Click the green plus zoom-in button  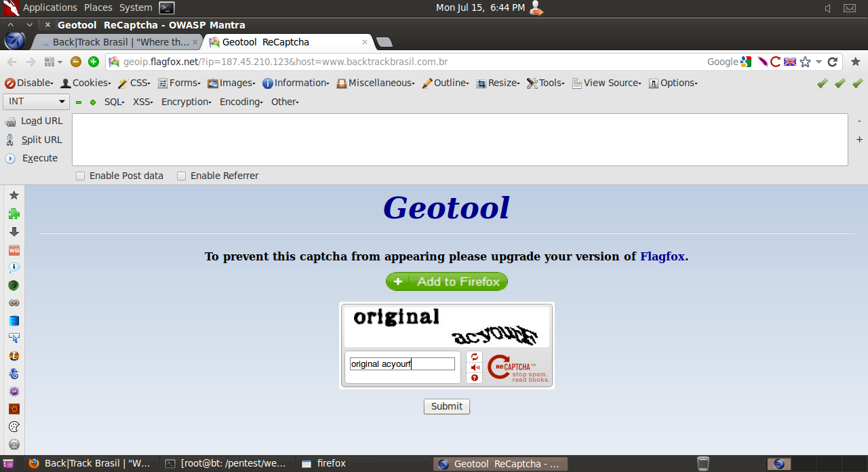pos(94,62)
